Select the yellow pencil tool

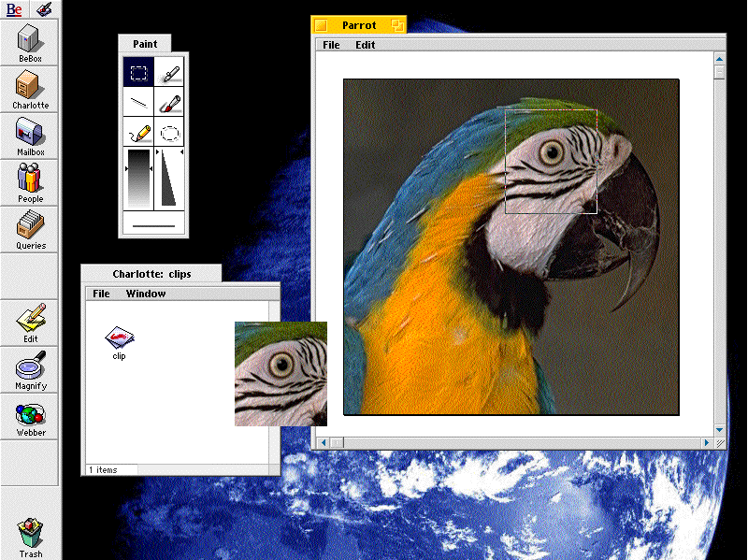[x=138, y=132]
